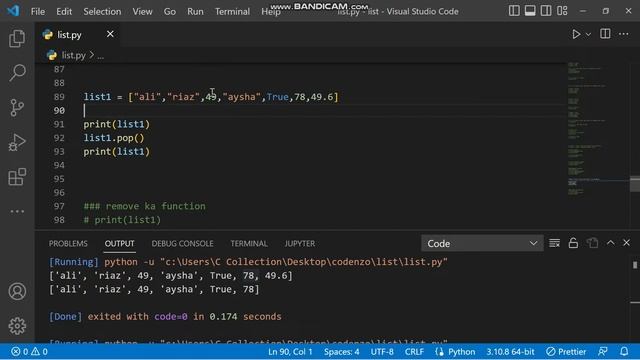Image resolution: width=640 pixels, height=360 pixels.
Task: Open output log in editor icon
Action: [592, 243]
